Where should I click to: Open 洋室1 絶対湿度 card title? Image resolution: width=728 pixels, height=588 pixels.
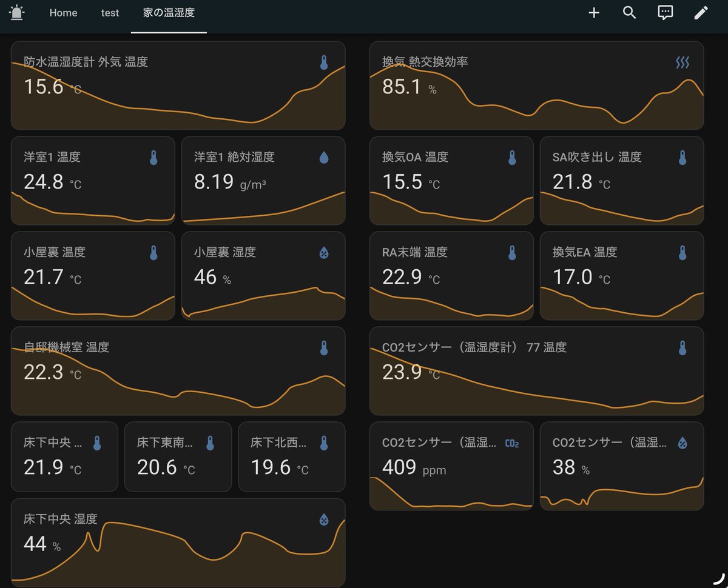click(x=234, y=157)
